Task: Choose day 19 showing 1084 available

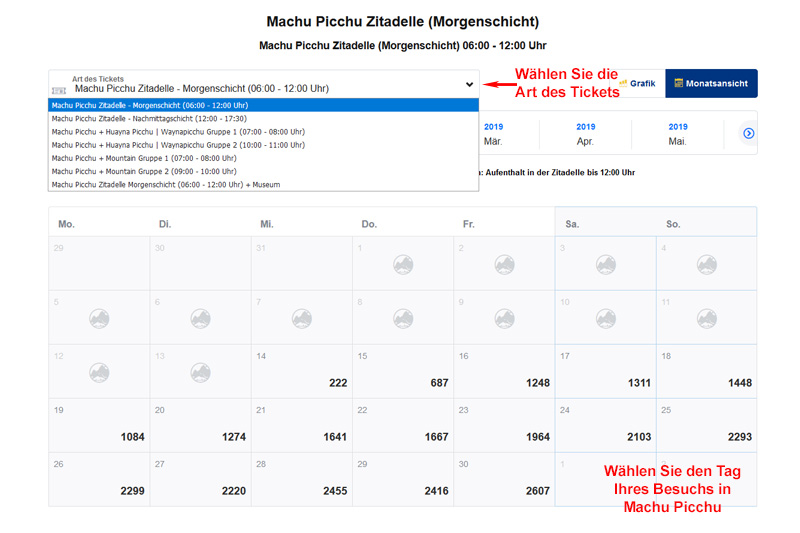Action: 99,425
